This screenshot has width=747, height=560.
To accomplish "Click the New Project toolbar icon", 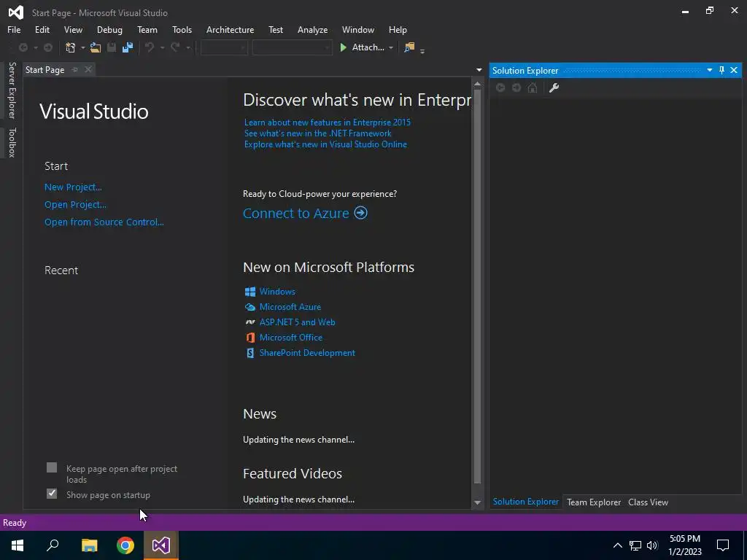I will click(71, 47).
